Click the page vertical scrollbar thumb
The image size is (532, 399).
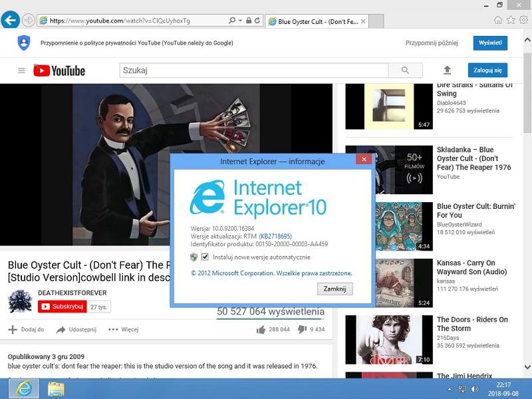tap(527, 93)
